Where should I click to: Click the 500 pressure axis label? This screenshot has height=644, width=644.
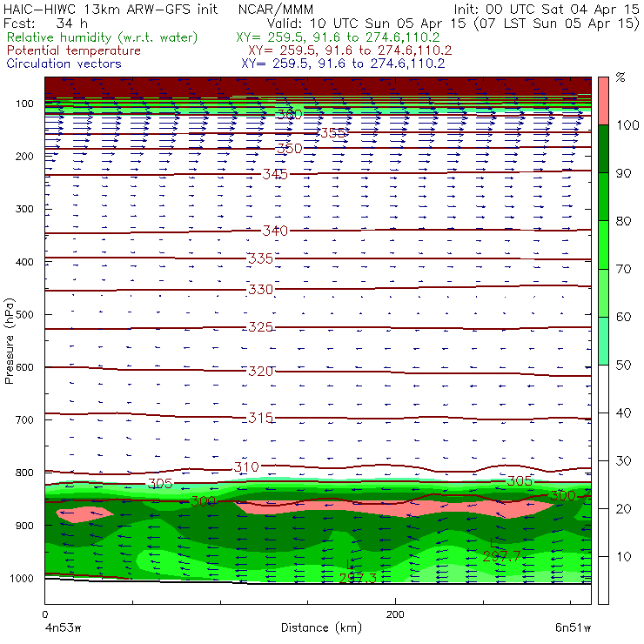(24, 315)
